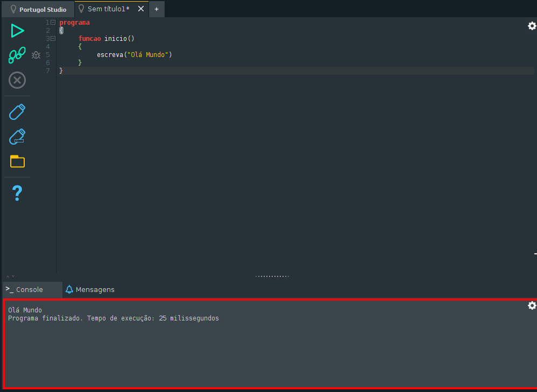
Task: Click the highlighted opening brace on line 2
Action: click(61, 31)
